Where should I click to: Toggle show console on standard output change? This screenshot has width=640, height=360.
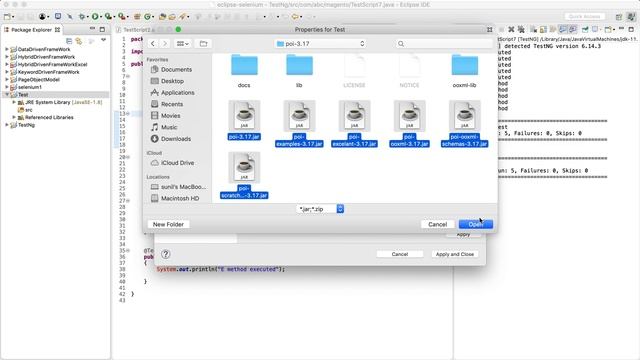click(x=563, y=29)
